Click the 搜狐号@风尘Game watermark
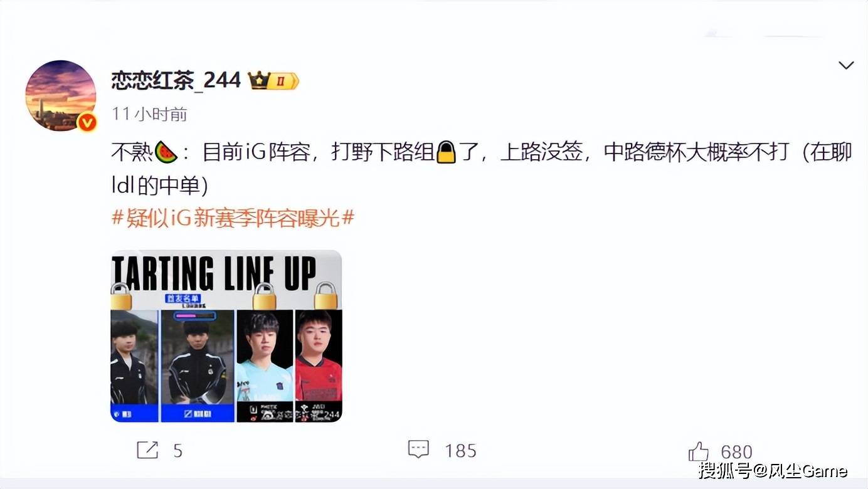The image size is (868, 489). pyautogui.click(x=773, y=470)
